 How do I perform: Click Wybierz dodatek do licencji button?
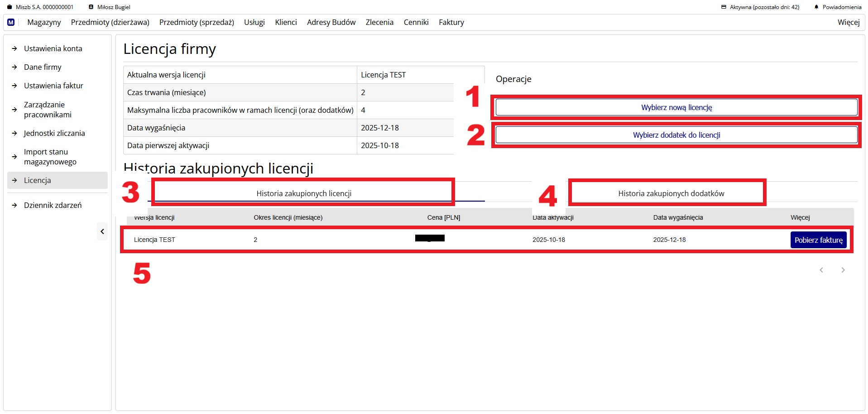click(676, 135)
